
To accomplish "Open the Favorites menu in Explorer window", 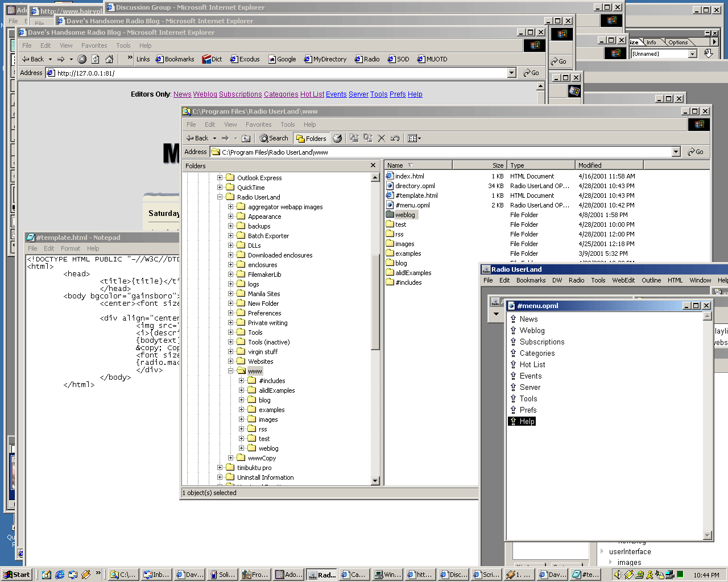I will coord(258,124).
